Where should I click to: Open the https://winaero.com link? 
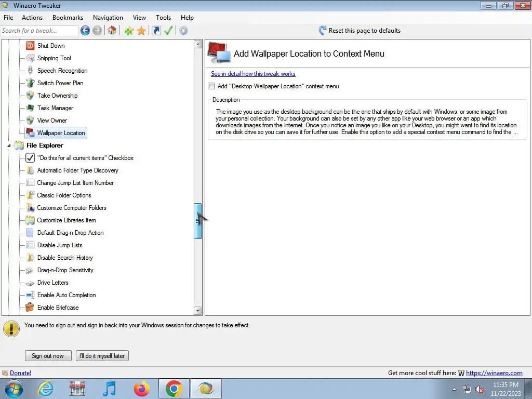click(x=494, y=373)
